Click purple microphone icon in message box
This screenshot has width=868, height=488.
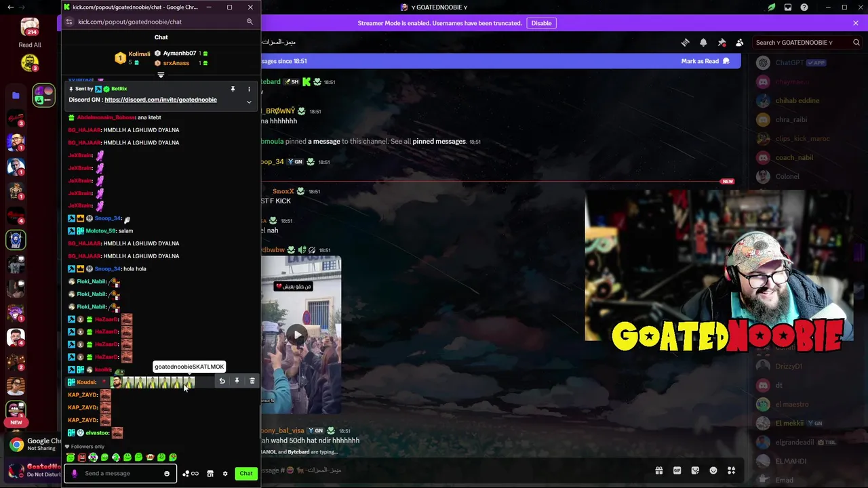[75, 474]
